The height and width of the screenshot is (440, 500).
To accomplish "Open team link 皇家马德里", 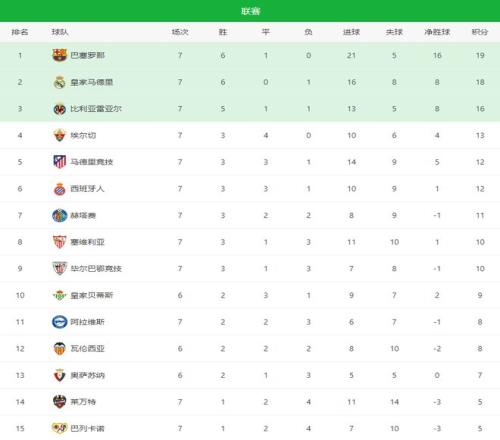I will pyautogui.click(x=92, y=82).
